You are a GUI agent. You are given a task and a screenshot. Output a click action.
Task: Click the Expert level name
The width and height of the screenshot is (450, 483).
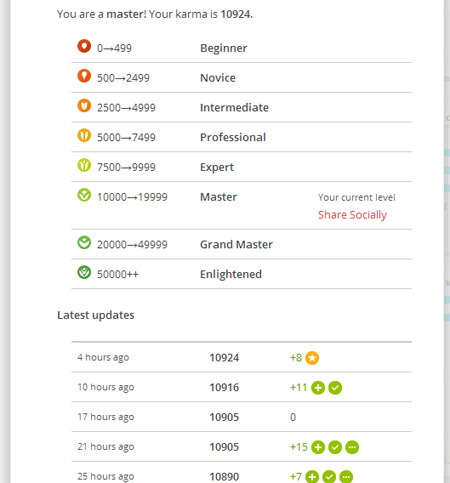[217, 167]
